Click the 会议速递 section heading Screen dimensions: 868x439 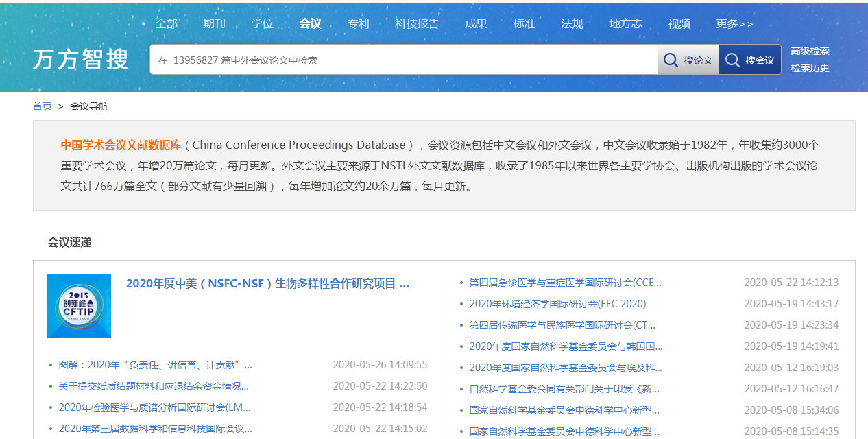click(69, 242)
